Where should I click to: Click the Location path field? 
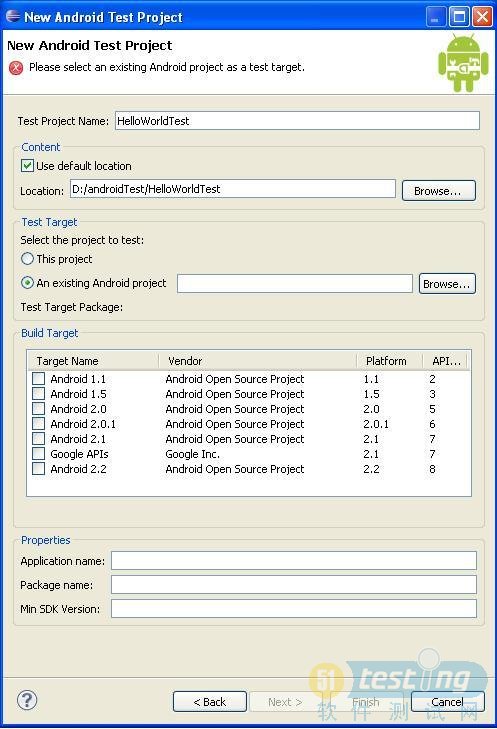click(x=232, y=189)
